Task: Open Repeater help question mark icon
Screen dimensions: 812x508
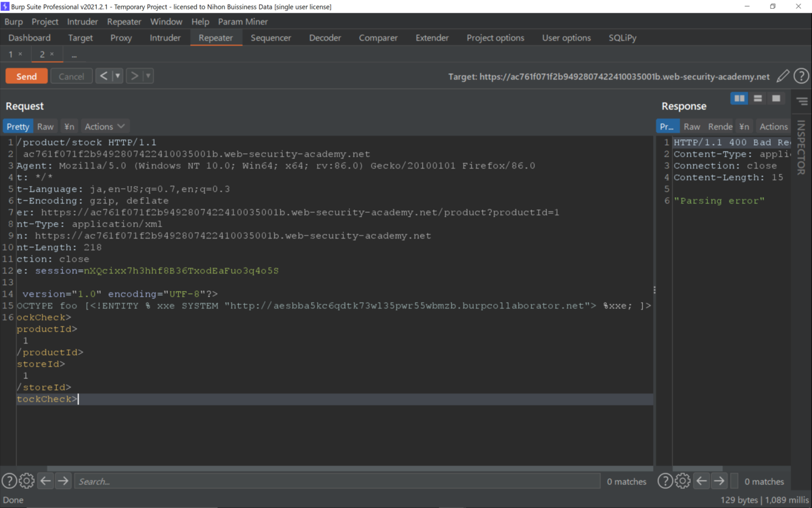Action: coord(801,77)
